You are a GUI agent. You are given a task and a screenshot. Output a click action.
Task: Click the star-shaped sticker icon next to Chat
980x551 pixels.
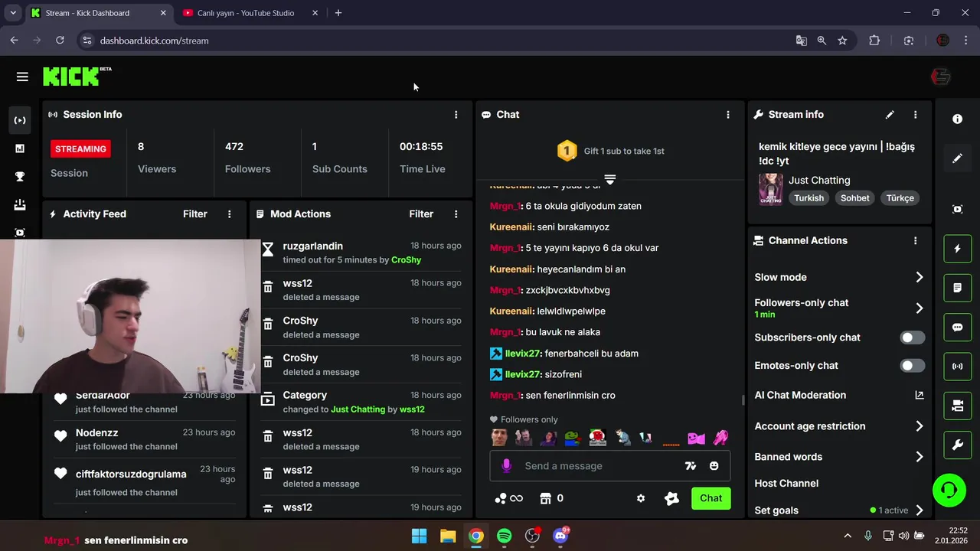pos(671,498)
